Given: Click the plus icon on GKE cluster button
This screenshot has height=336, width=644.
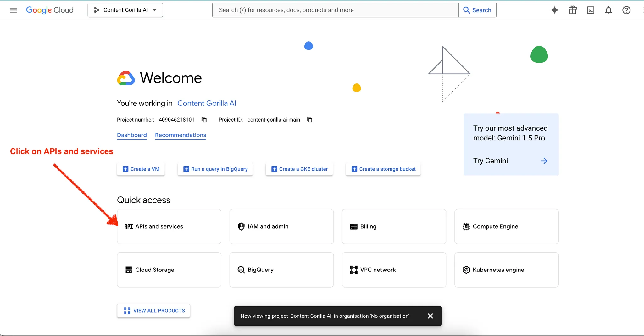Looking at the screenshot, I should [x=274, y=169].
